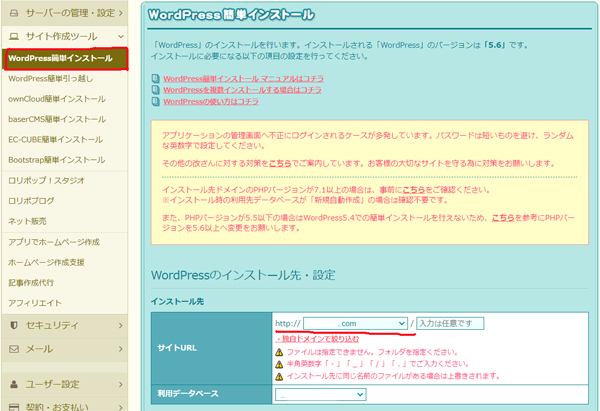Image resolution: width=600 pixels, height=411 pixels.
Task: Open ロリポップ！スタジオ menu item
Action: pos(46,181)
